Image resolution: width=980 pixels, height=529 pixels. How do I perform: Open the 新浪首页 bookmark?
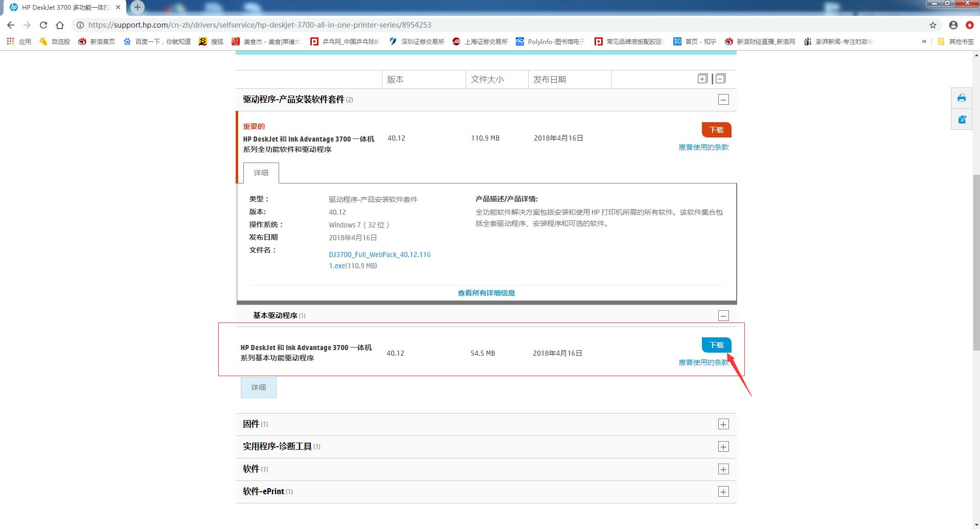pyautogui.click(x=97, y=41)
